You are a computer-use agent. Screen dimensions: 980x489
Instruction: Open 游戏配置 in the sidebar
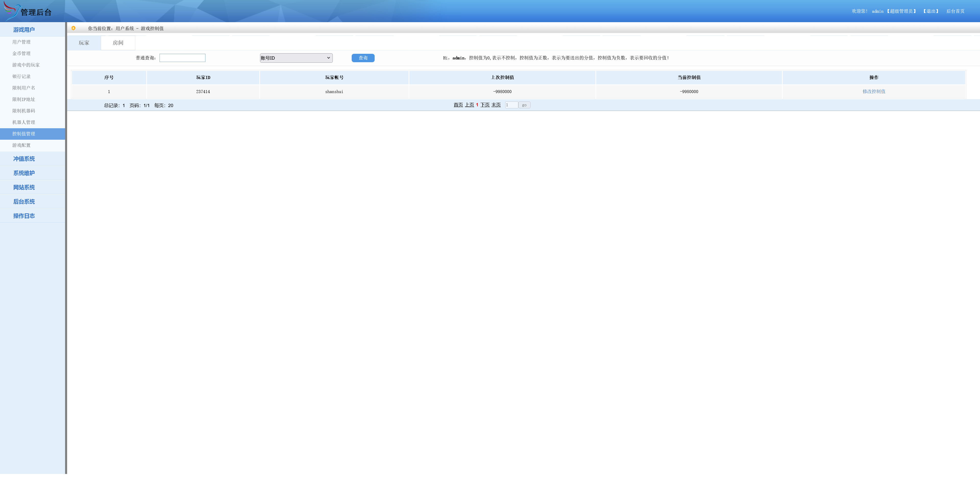point(21,145)
